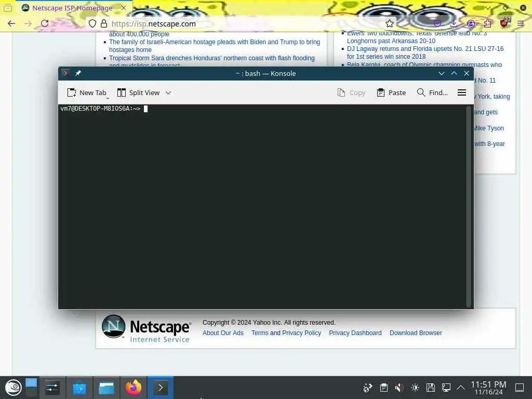Click the Konsole terminal scrollbar
The width and height of the screenshot is (532, 399).
(x=469, y=206)
